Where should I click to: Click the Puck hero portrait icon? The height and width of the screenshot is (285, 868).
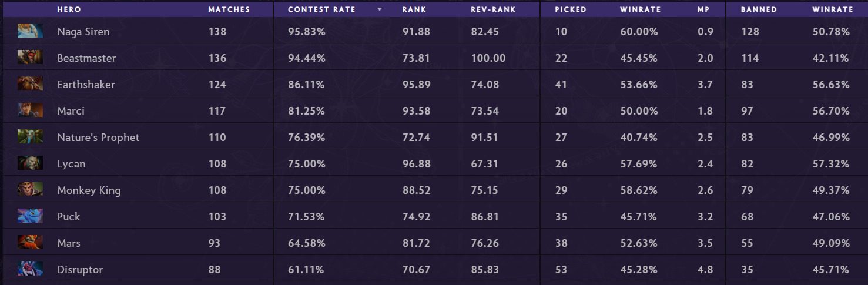point(30,216)
